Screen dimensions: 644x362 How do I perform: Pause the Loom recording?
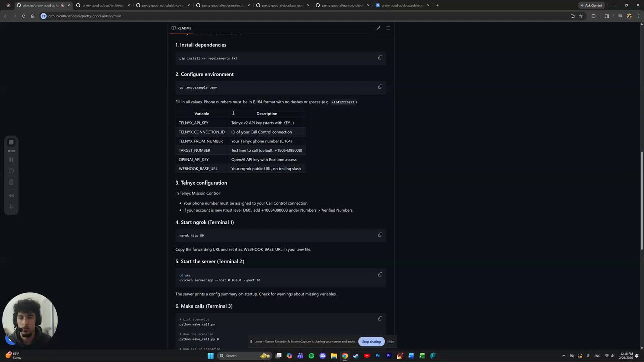coord(11,160)
